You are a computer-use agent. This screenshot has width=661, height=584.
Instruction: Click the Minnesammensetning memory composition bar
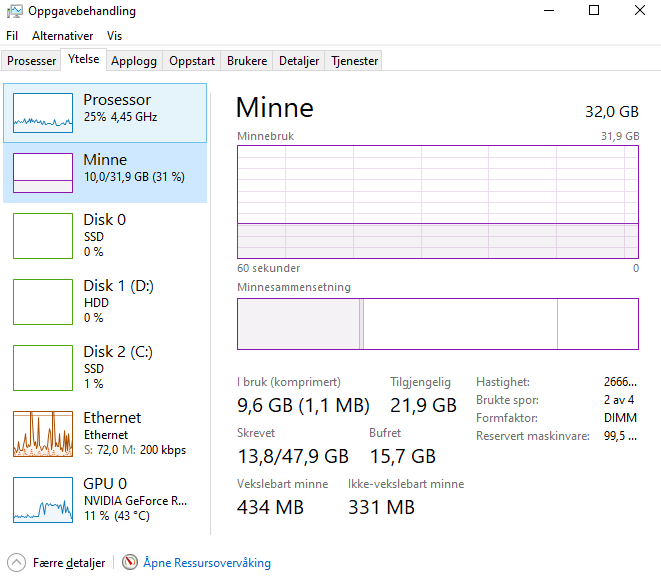(437, 324)
